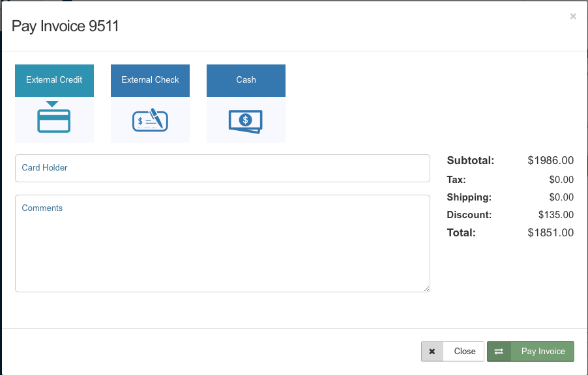This screenshot has width=588, height=375.
Task: Click the X icon inside the Close button
Action: (x=432, y=351)
